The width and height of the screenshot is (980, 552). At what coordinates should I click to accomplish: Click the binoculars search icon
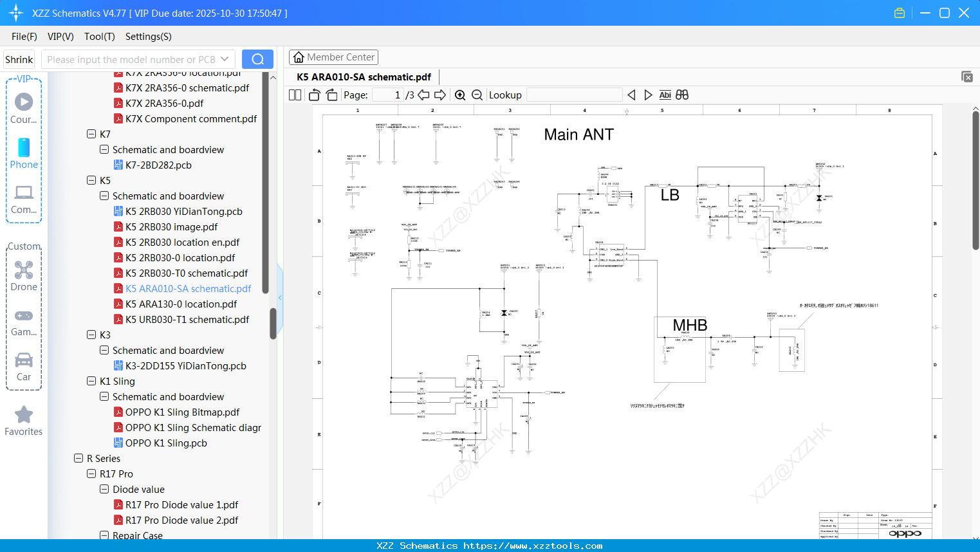pos(682,95)
